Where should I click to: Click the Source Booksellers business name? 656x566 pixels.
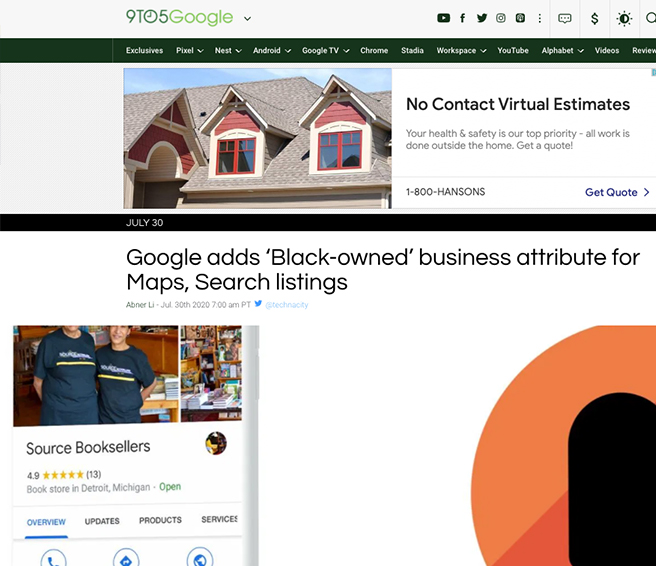click(x=88, y=447)
